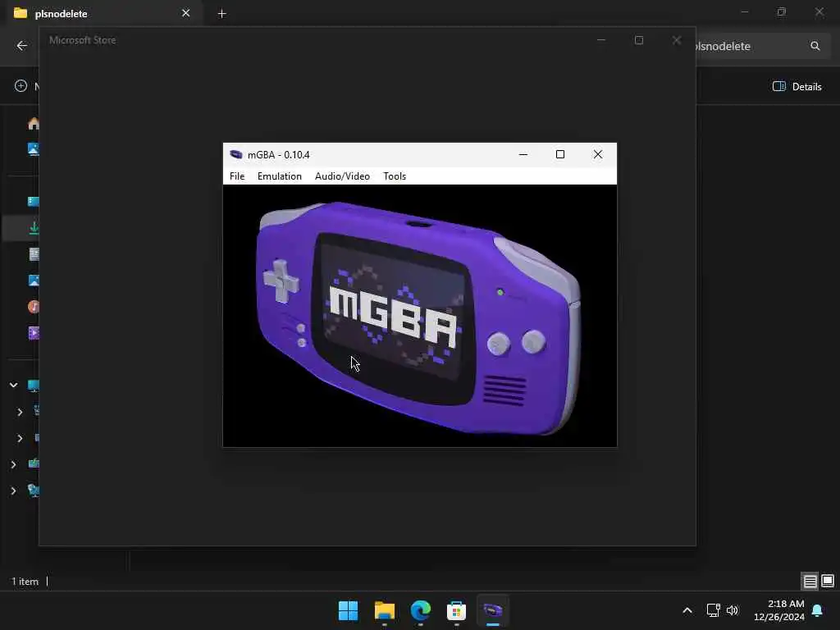Open the volume control in tray
The width and height of the screenshot is (840, 630).
(x=733, y=610)
